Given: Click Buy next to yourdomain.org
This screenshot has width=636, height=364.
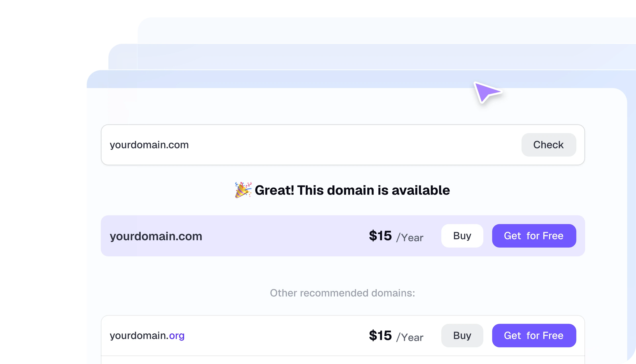Looking at the screenshot, I should [x=462, y=335].
